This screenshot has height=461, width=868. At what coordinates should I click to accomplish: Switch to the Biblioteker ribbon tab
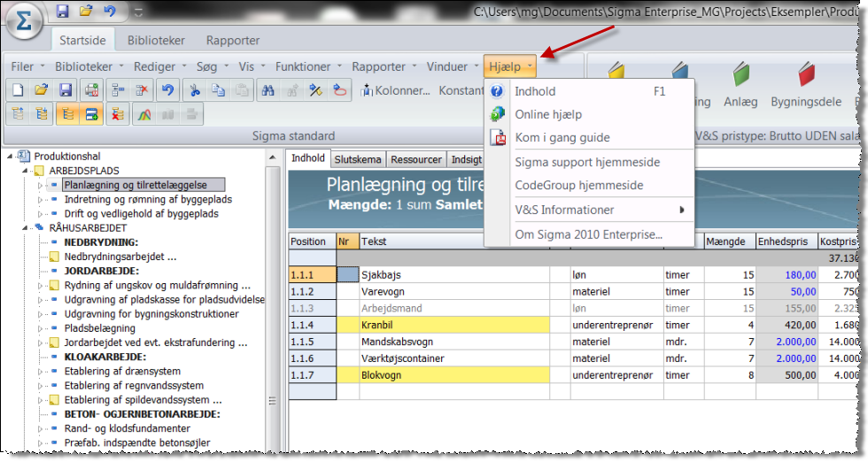tap(156, 40)
